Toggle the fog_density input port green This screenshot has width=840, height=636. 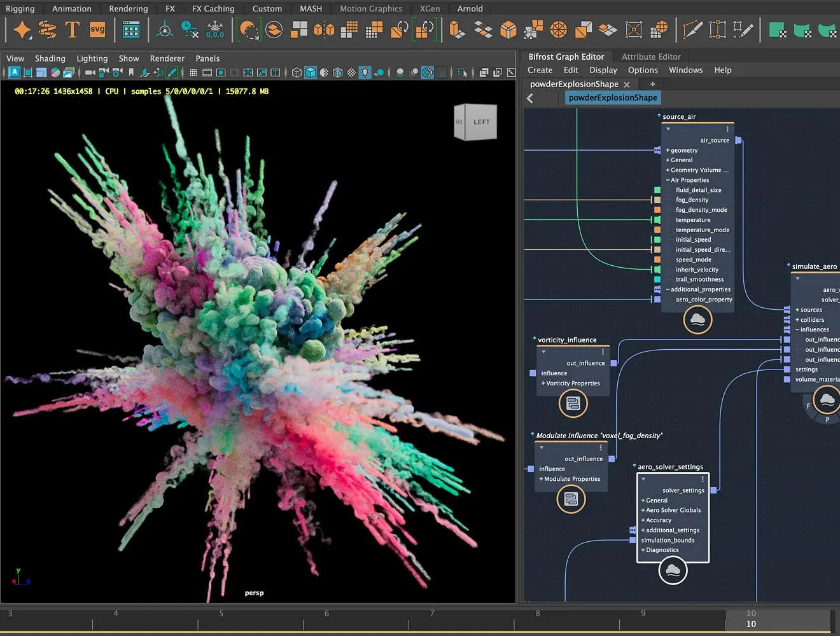click(x=656, y=199)
